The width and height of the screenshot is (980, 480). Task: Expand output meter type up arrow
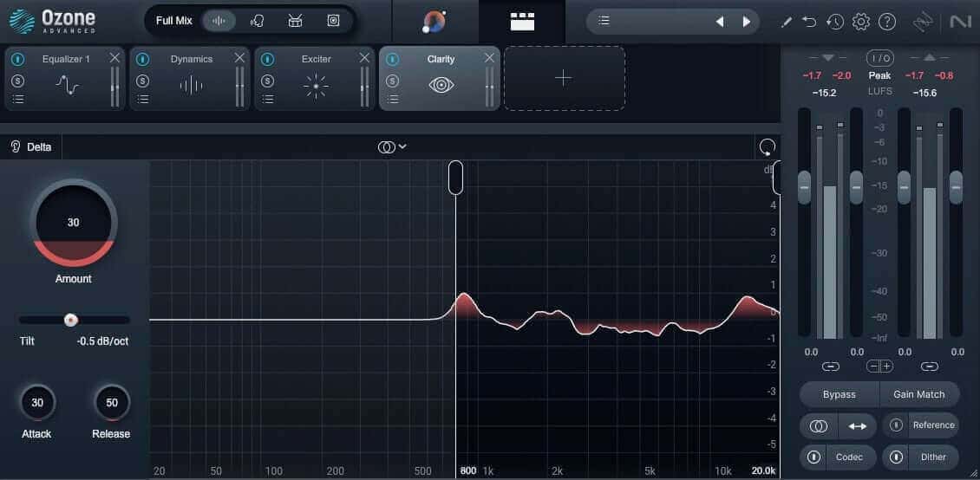(930, 58)
